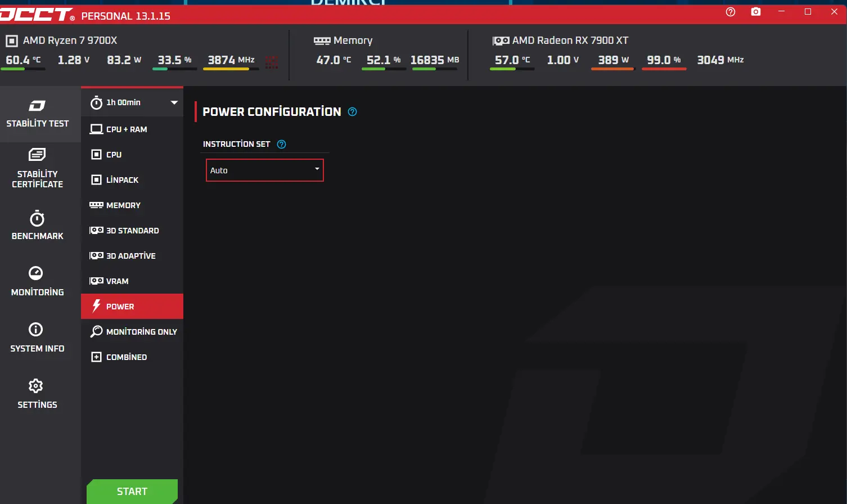The height and width of the screenshot is (504, 847).
Task: Select the Power test
Action: [132, 307]
